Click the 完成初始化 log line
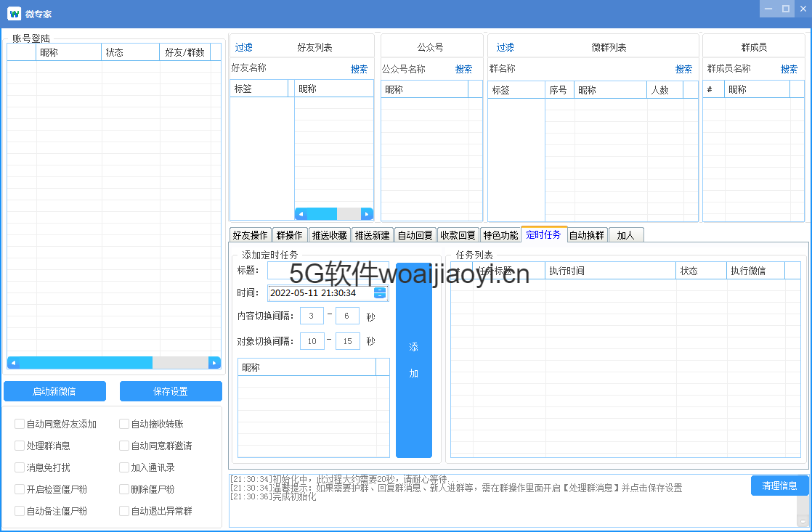 [273, 497]
